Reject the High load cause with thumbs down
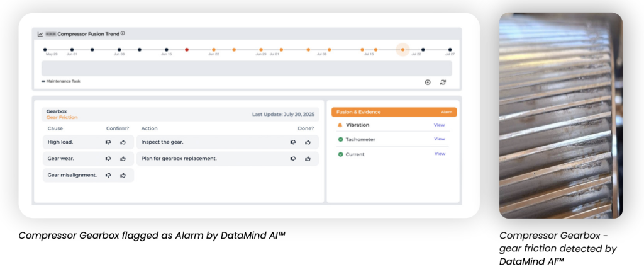This screenshot has width=644, height=274. click(x=108, y=142)
